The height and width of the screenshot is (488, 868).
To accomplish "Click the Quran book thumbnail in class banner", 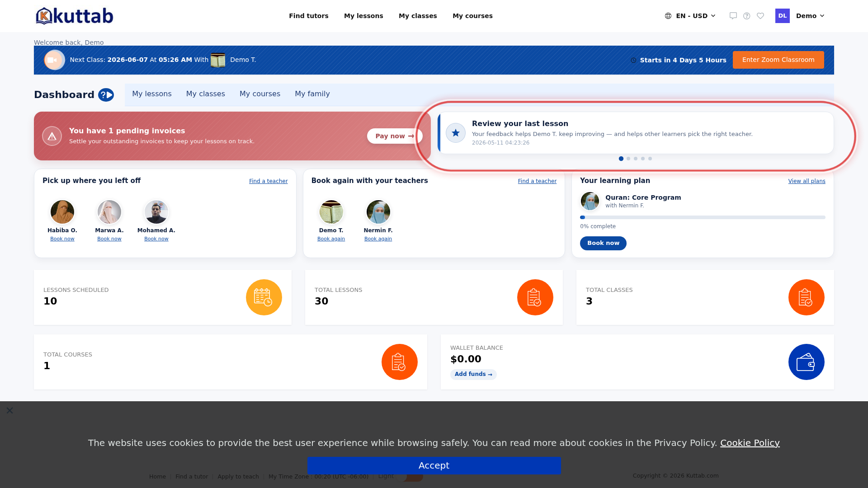I will [218, 60].
